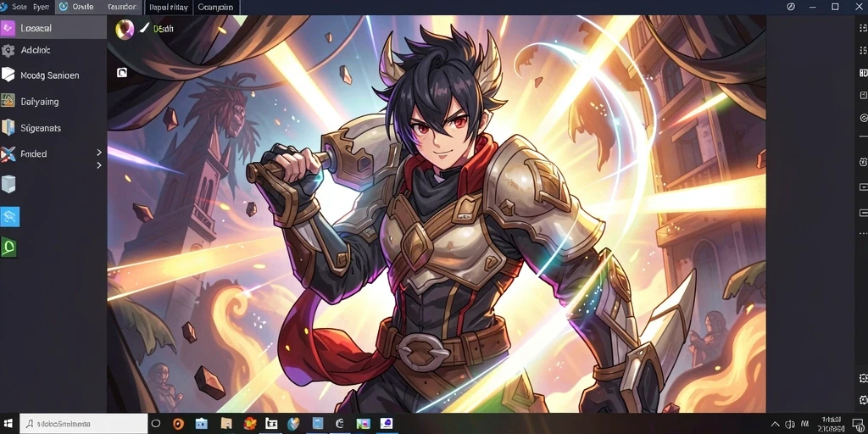The width and height of the screenshot is (868, 434).
Task: Open the map icon beside Dafyaiing
Action: pos(8,101)
